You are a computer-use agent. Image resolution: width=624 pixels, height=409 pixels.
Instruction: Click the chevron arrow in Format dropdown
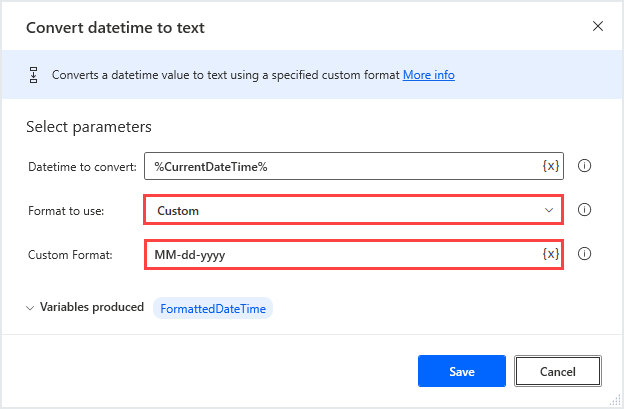[x=548, y=211]
